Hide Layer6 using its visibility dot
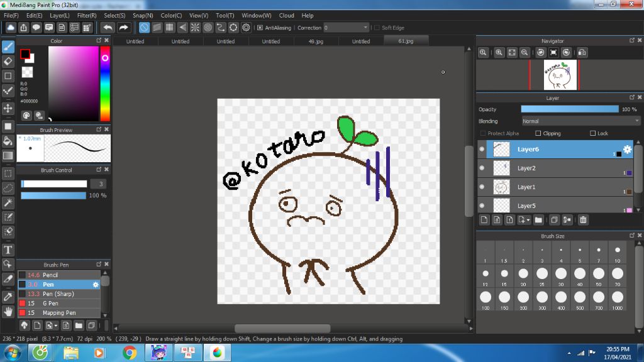This screenshot has width=644, height=362. [482, 150]
